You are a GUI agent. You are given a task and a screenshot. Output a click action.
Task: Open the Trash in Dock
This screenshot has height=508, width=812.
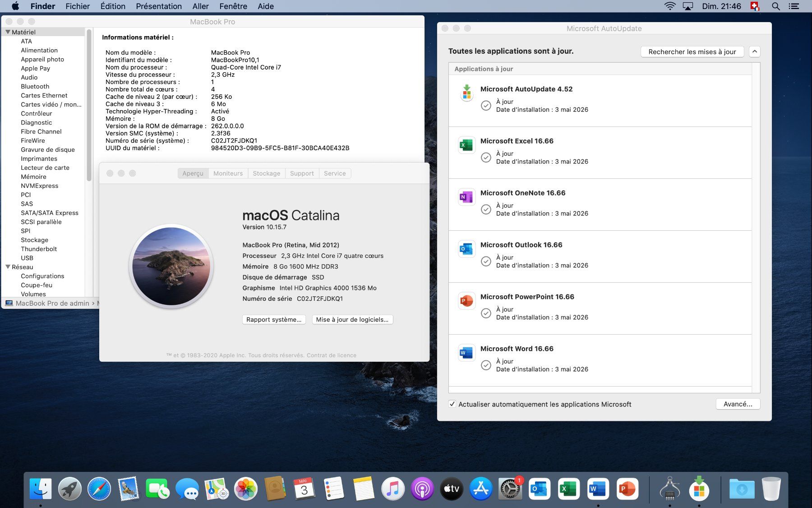pos(771,489)
